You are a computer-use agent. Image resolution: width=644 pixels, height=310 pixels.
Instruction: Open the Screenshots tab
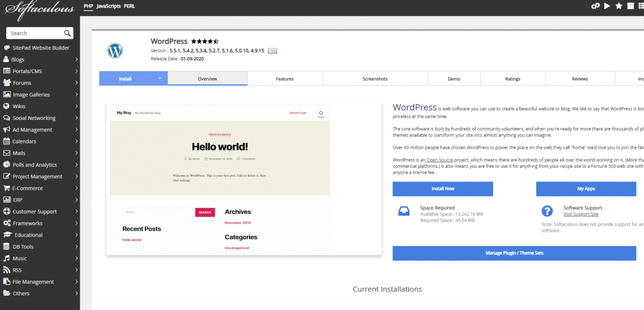click(x=375, y=79)
